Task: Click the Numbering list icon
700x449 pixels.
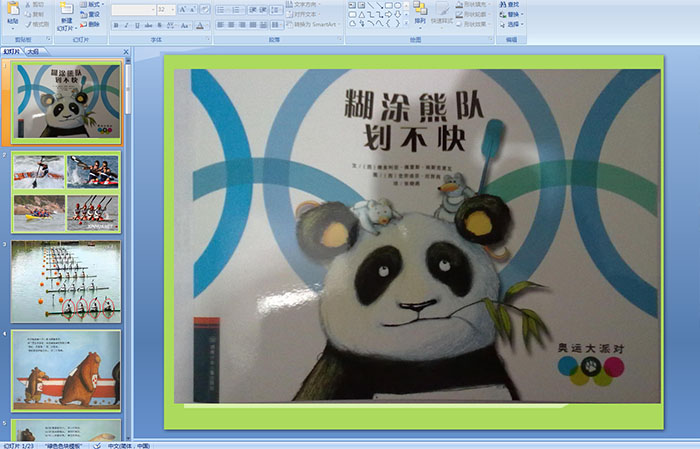Action: 237,9
